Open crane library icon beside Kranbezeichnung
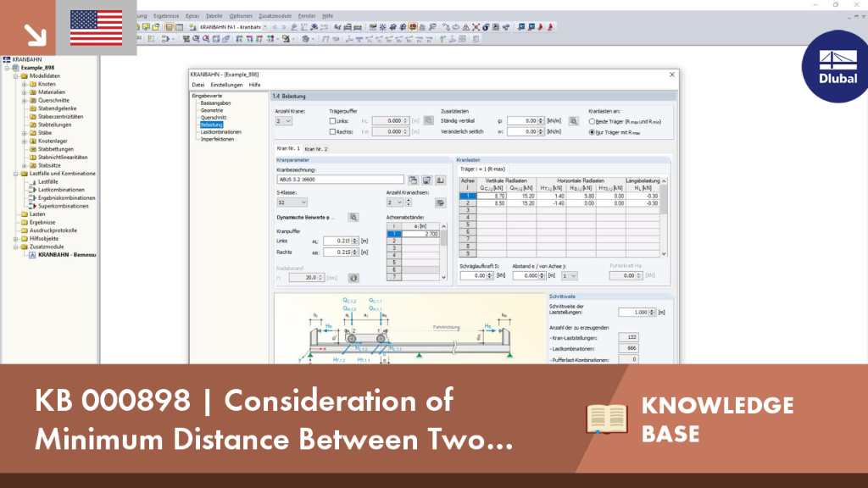This screenshot has height=488, width=868. 413,180
